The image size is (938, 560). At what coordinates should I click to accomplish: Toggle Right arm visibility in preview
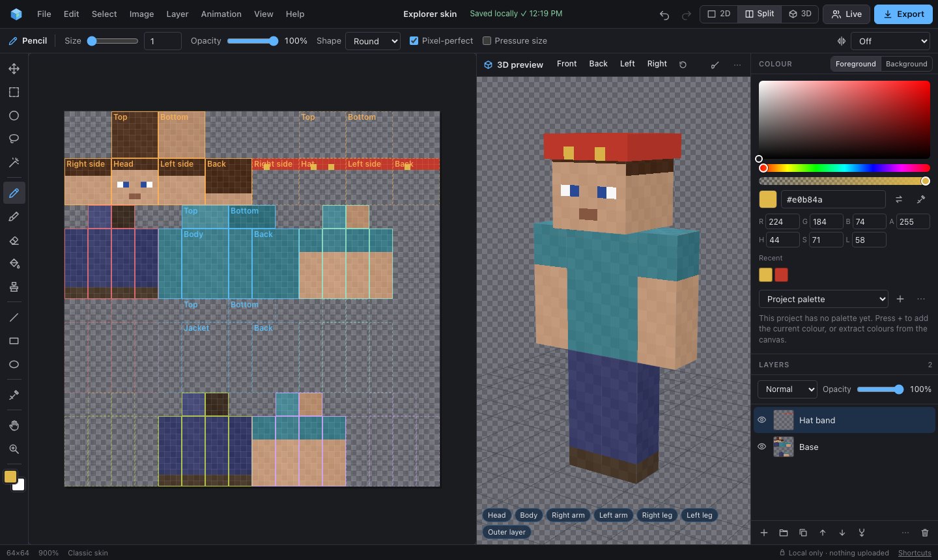click(x=568, y=515)
